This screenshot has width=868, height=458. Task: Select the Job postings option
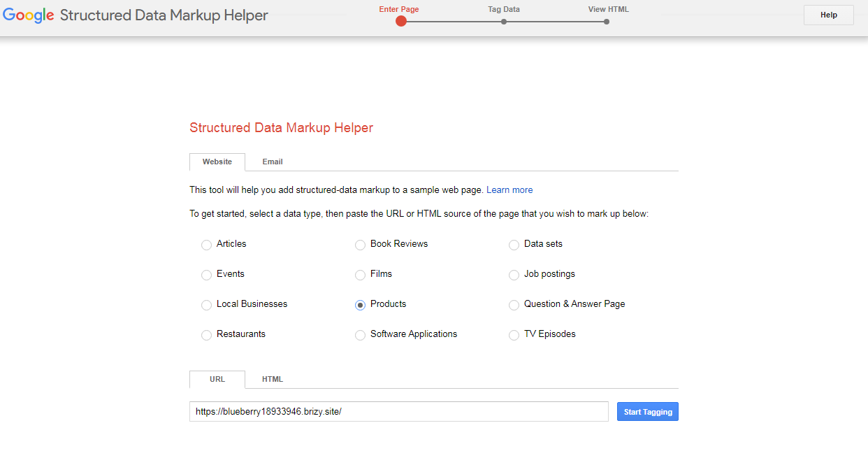[514, 275]
